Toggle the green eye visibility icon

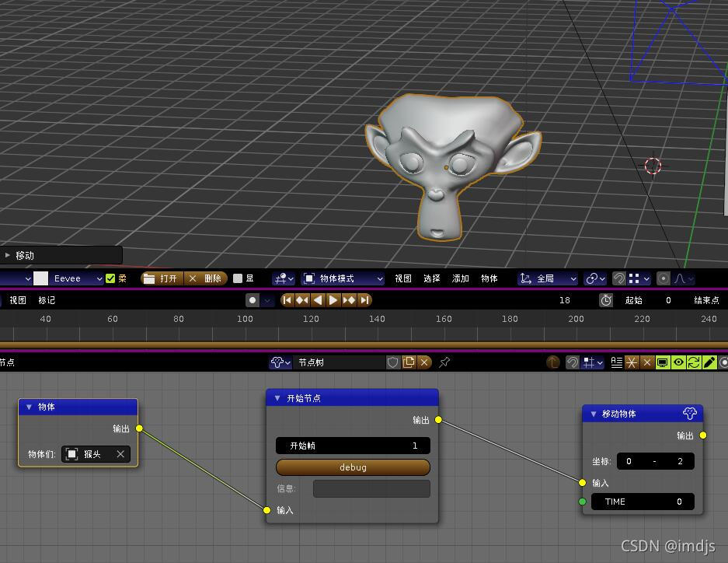point(678,362)
